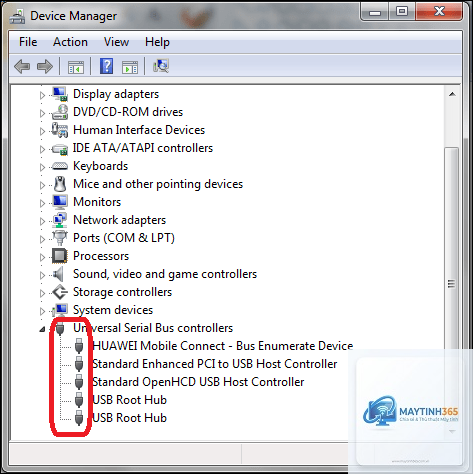Maximize the Device Manager window

pos(402,12)
